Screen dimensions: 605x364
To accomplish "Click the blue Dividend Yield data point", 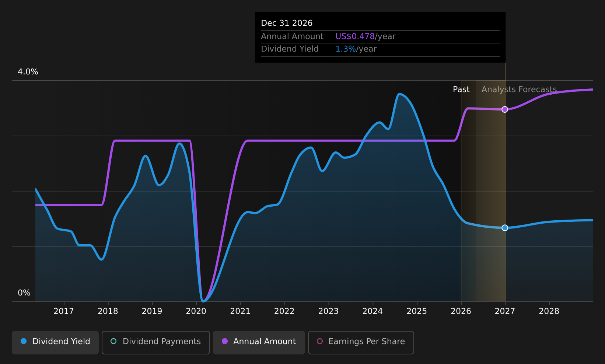I will click(x=505, y=228).
